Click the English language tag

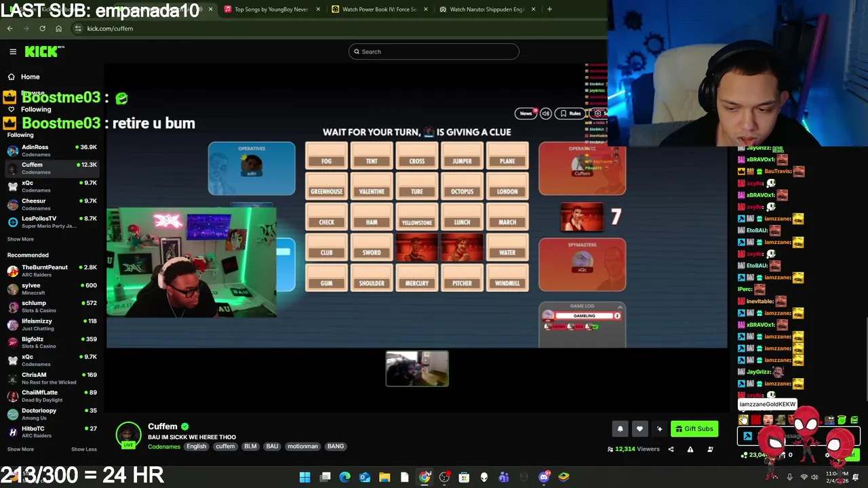tap(196, 447)
